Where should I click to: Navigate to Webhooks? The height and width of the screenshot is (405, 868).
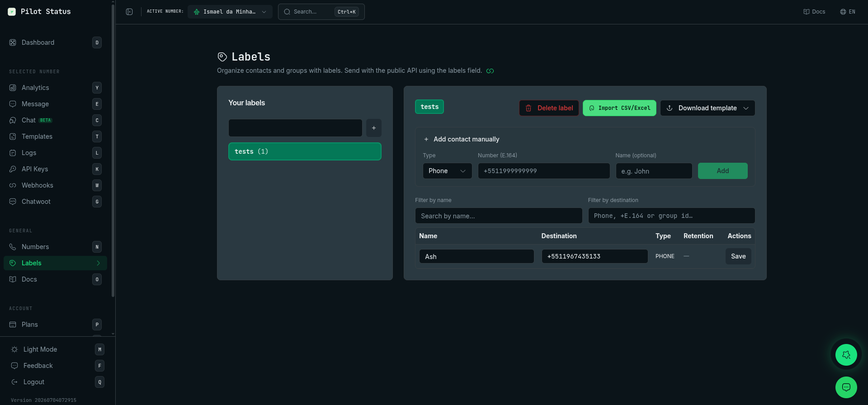click(x=55, y=185)
